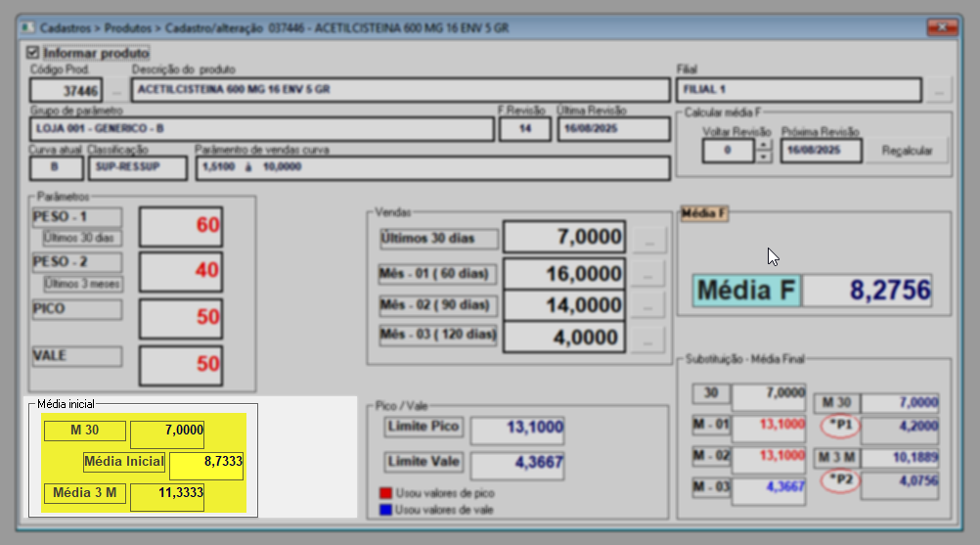
Task: Open product lookup button beside code 37446
Action: (116, 91)
